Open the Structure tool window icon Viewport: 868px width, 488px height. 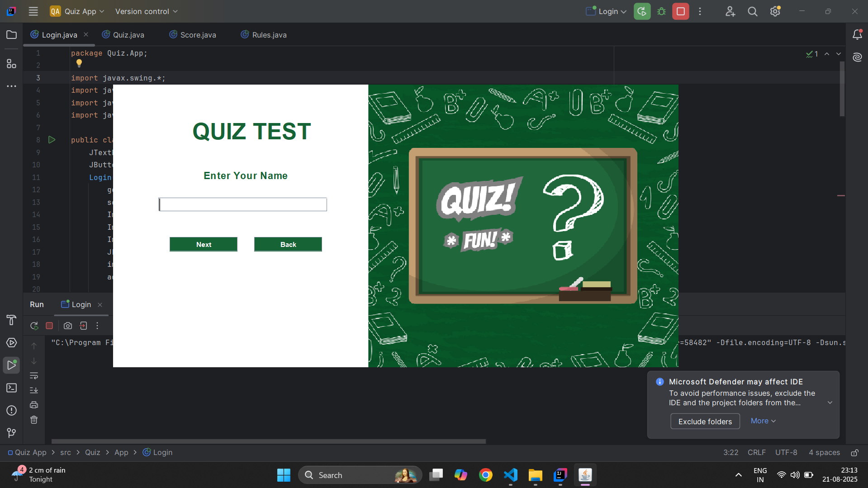[x=12, y=64]
